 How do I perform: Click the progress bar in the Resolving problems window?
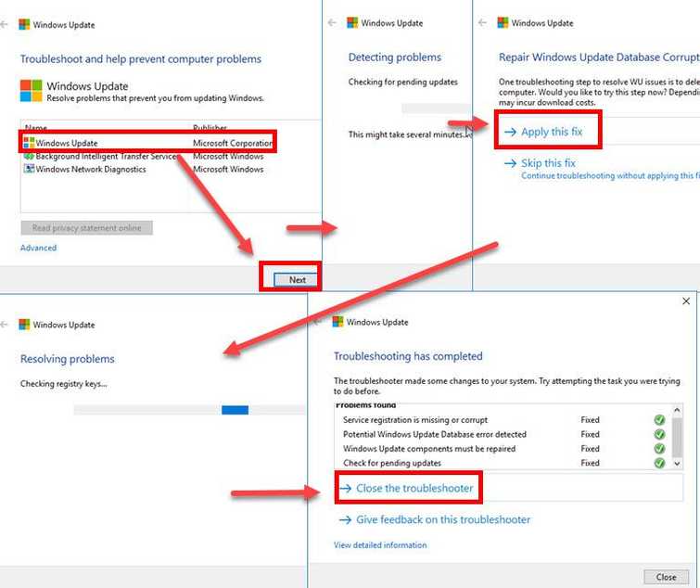190,410
